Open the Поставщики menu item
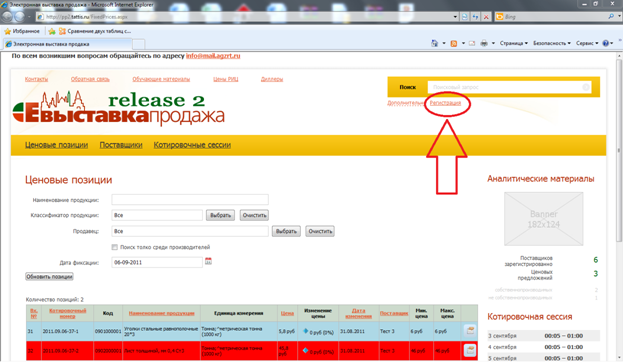The image size is (623, 362). click(121, 145)
